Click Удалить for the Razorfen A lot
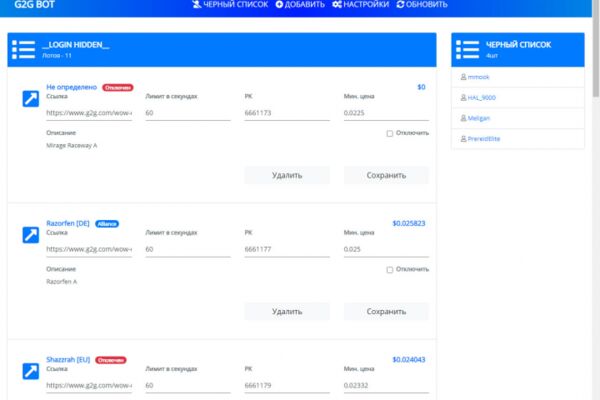The image size is (600, 400). point(287,312)
